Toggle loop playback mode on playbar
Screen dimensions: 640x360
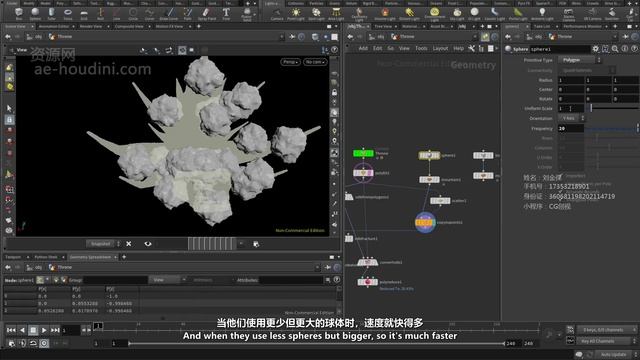tap(33, 343)
